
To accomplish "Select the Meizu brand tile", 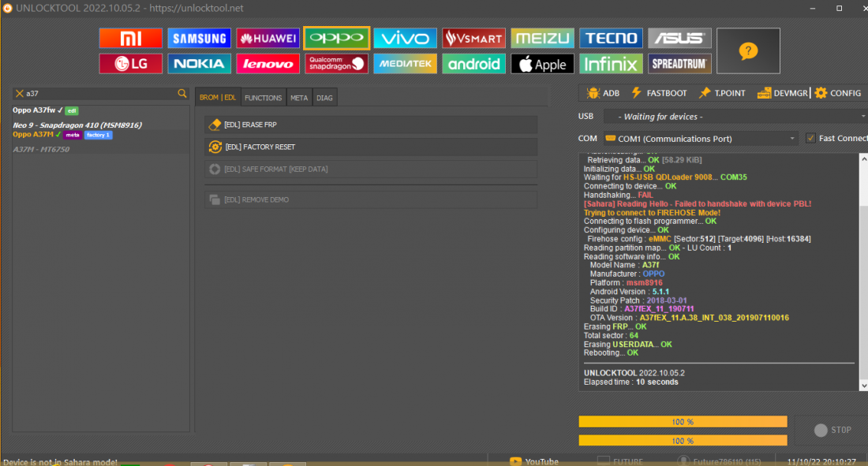I will pos(543,38).
